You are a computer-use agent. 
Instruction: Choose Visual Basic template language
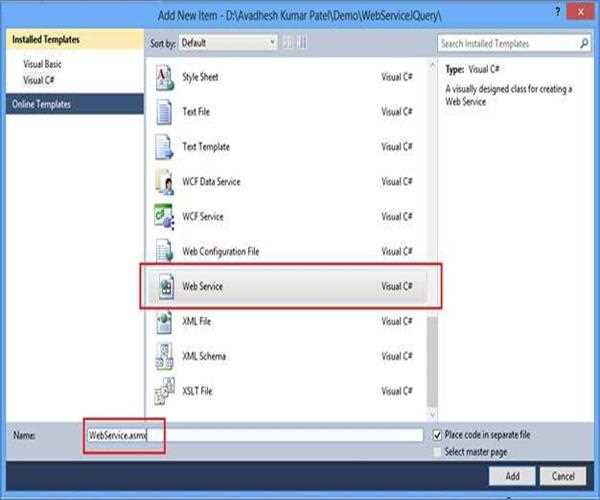[x=42, y=64]
